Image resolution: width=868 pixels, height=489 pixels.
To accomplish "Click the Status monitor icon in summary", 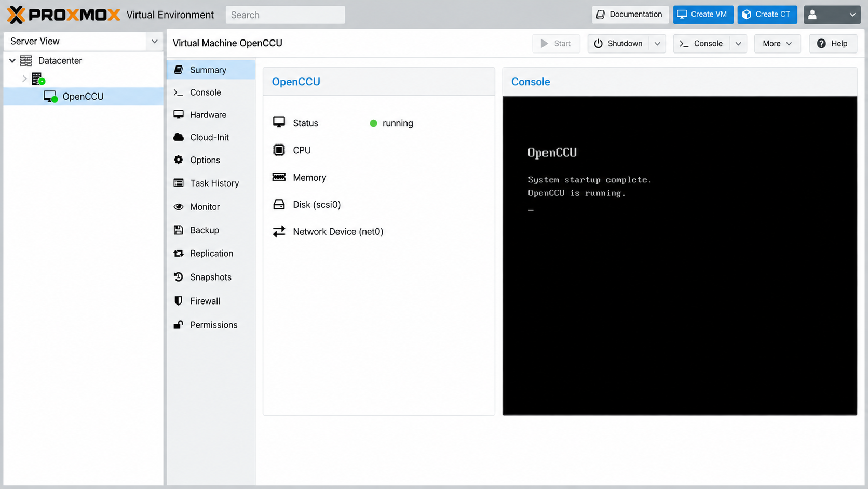I will pos(279,123).
